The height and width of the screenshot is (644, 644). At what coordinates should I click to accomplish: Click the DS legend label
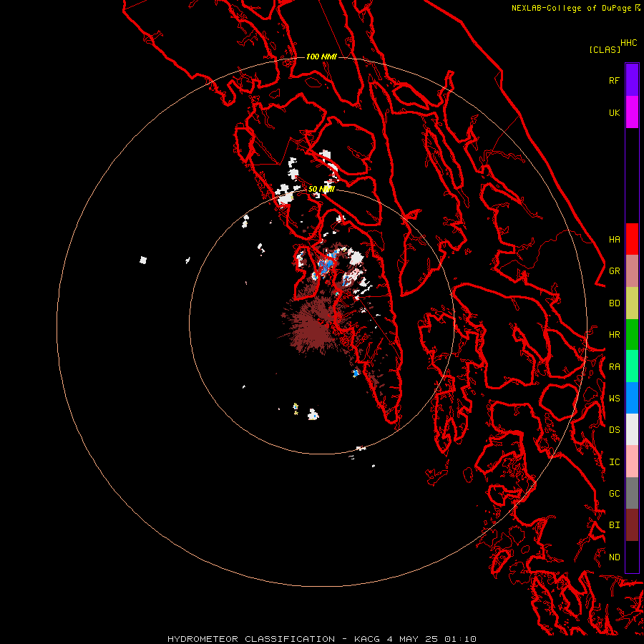coord(614,430)
